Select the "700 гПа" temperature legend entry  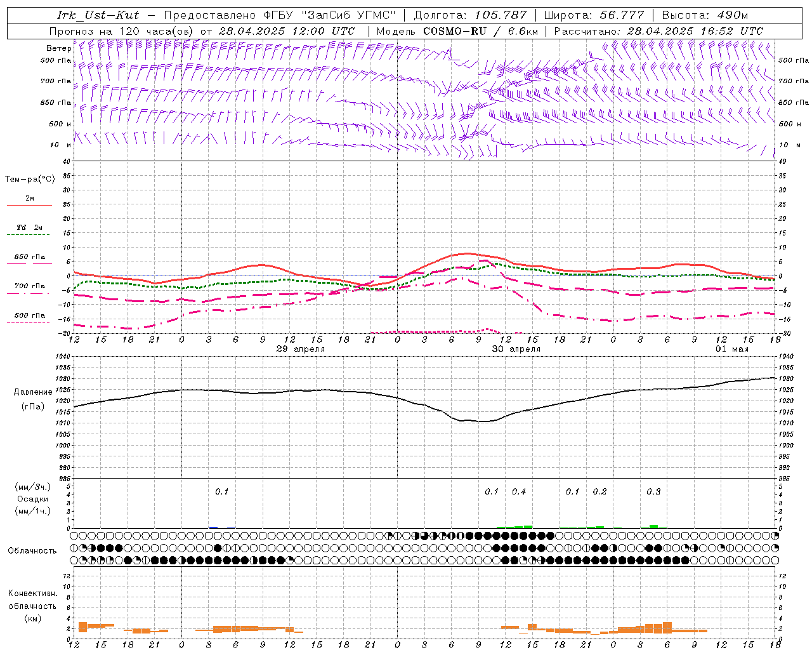pyautogui.click(x=30, y=286)
